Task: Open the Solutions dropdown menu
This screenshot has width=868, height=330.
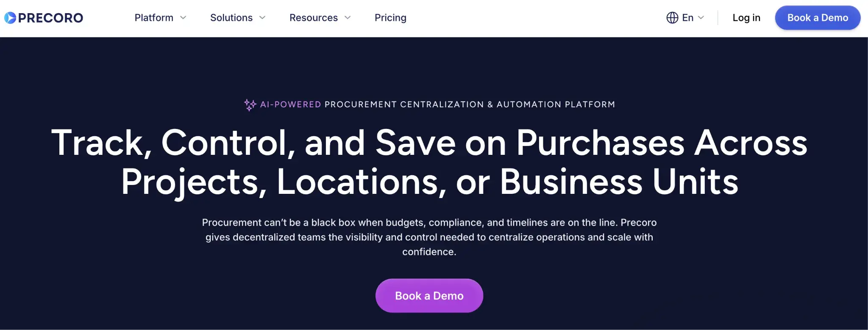Action: pos(238,18)
